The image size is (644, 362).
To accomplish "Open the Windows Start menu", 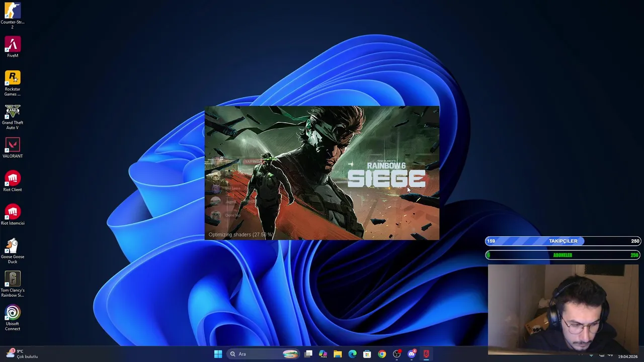I will 218,354.
